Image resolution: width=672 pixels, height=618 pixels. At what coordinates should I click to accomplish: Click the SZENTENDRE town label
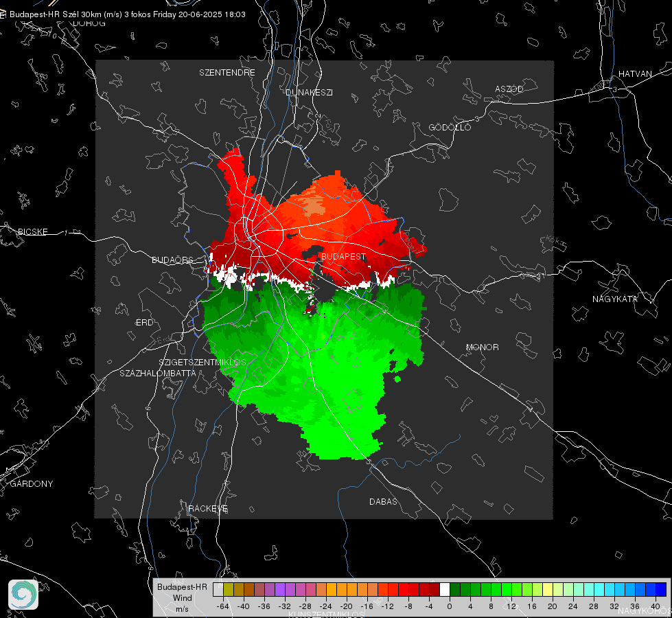(x=227, y=73)
